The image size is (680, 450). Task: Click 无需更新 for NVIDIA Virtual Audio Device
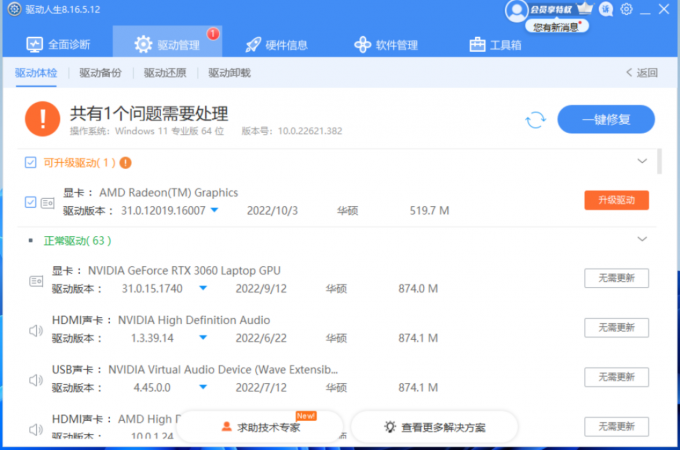pyautogui.click(x=616, y=377)
